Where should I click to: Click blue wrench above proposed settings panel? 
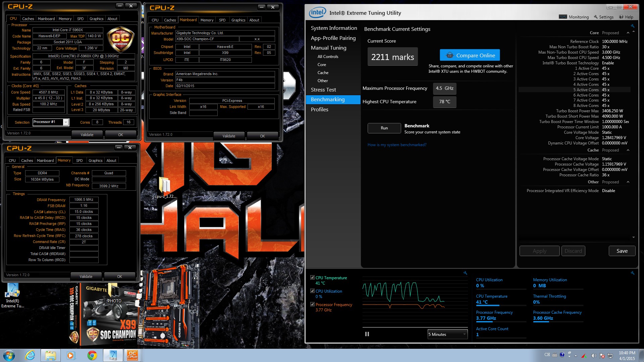[633, 26]
